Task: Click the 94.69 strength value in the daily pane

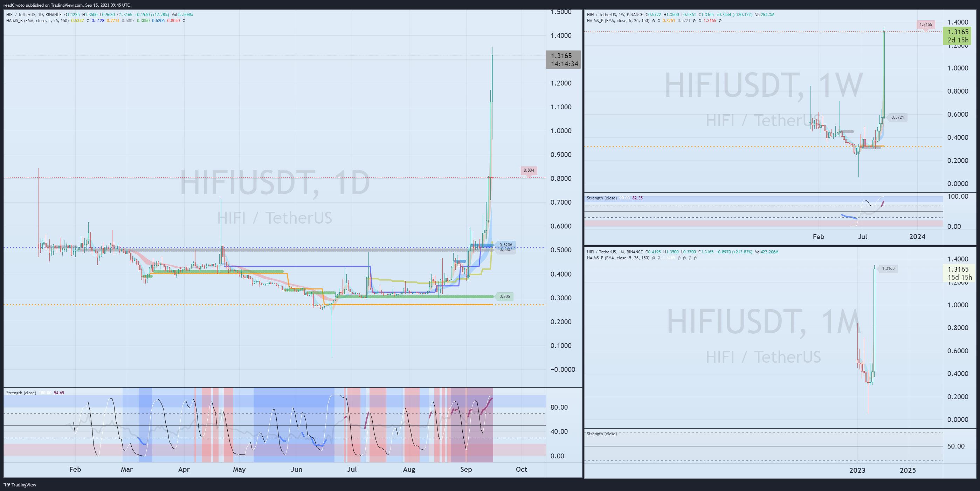Action: coord(59,393)
